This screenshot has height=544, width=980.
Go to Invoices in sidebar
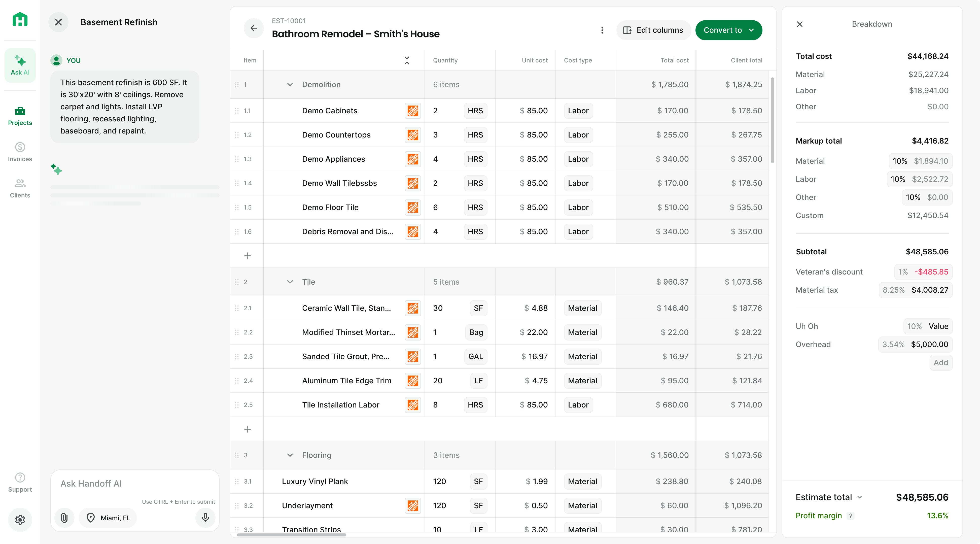pyautogui.click(x=20, y=152)
